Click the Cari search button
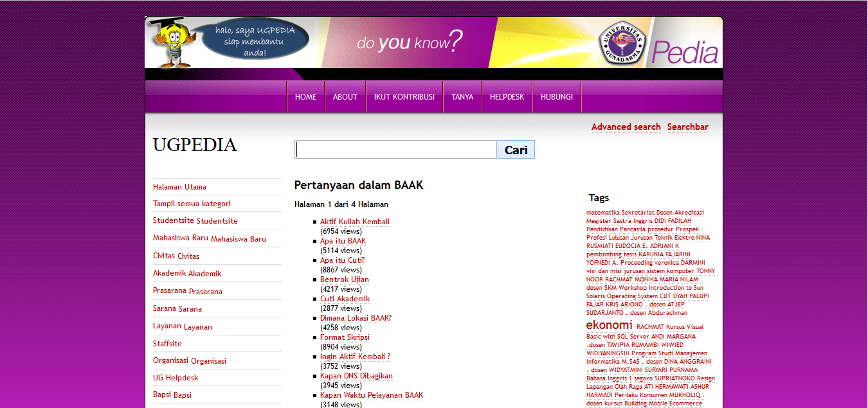The image size is (868, 408). 516,150
